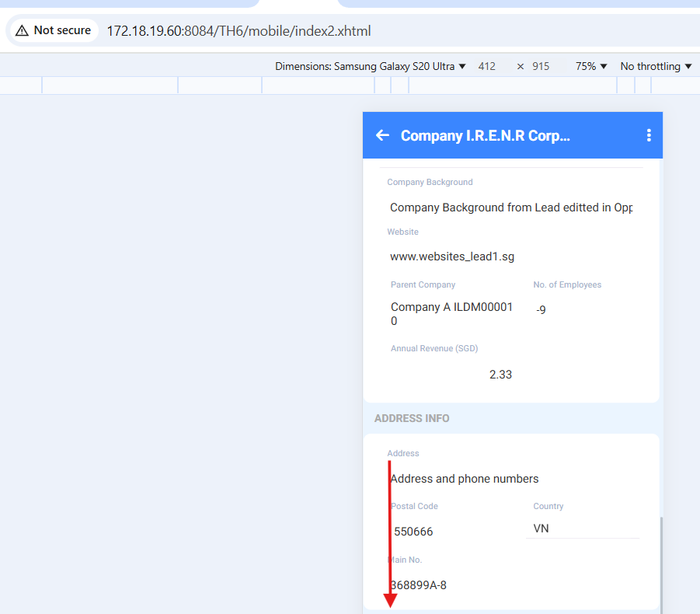Tap the back arrow in the blue header
The image size is (700, 614).
382,135
